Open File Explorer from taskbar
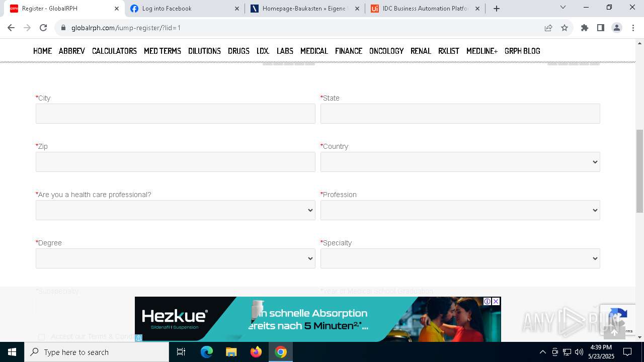The width and height of the screenshot is (644, 362). click(x=231, y=352)
